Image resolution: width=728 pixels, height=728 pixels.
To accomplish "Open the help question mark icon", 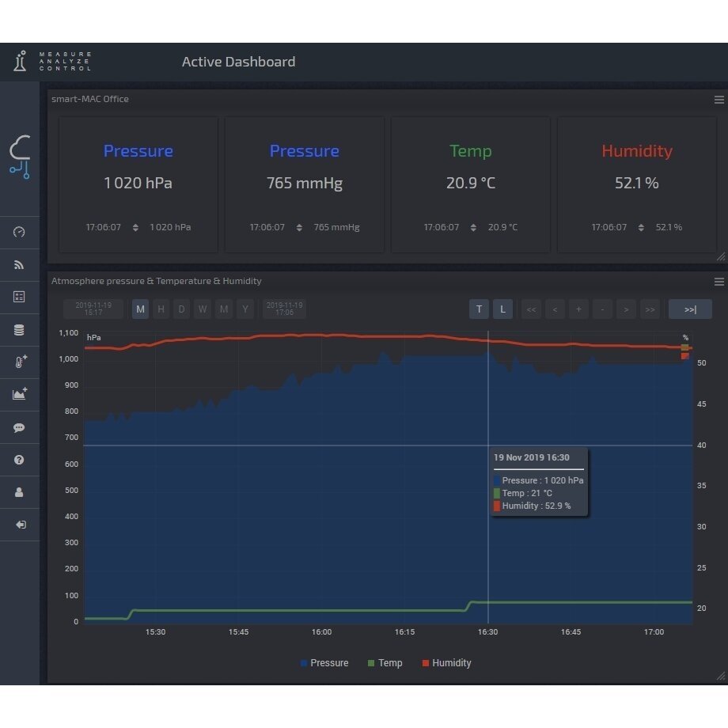I will 19,460.
